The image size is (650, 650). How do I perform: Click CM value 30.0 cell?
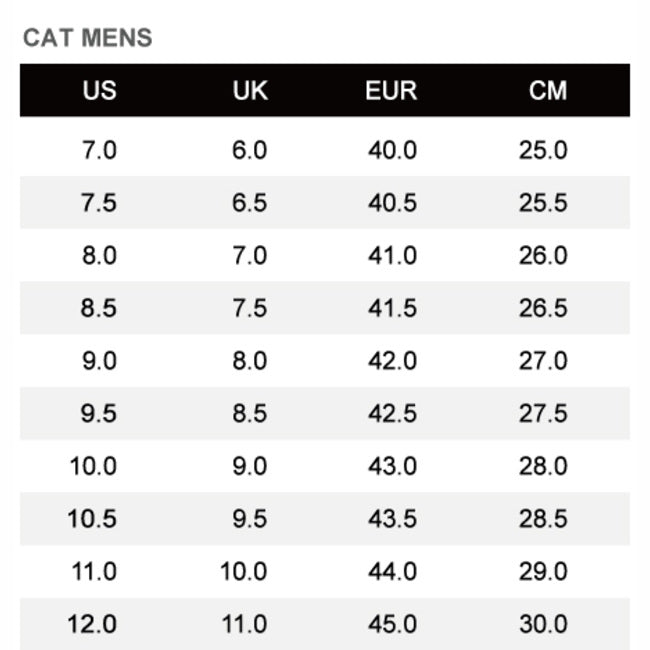[x=543, y=624]
